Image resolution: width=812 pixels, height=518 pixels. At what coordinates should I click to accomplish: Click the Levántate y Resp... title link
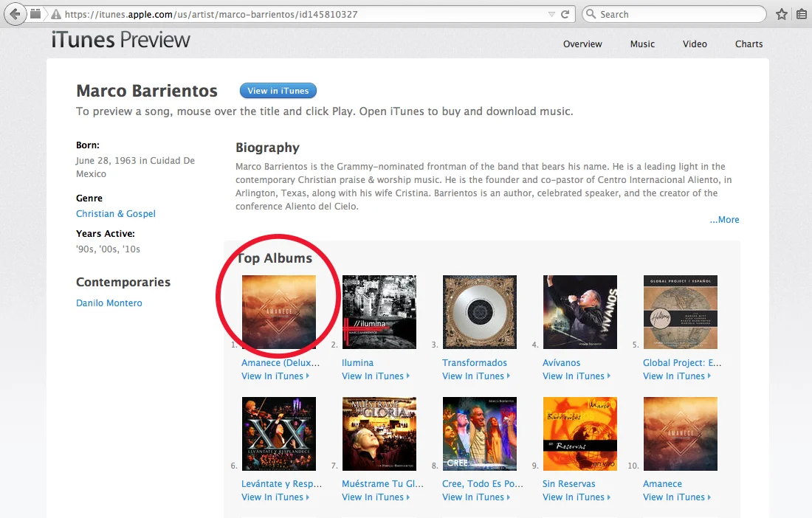click(x=282, y=484)
